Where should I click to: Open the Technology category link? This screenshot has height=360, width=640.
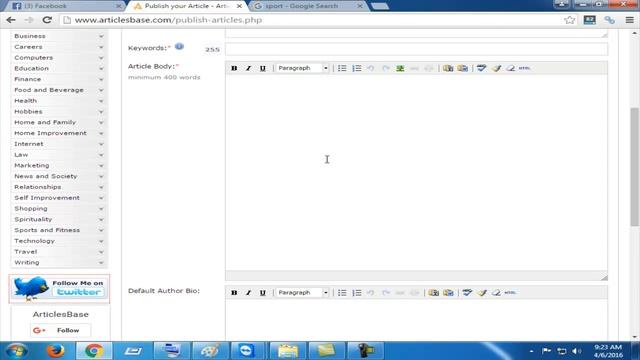(x=34, y=241)
